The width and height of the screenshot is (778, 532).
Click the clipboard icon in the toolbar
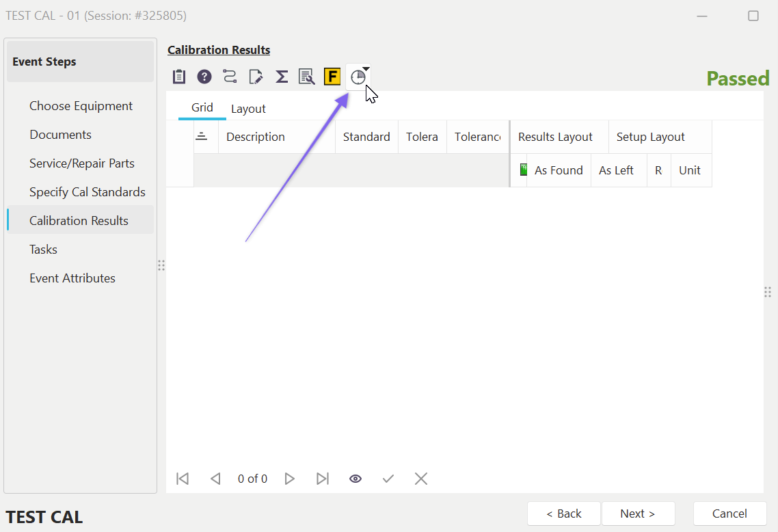coord(179,77)
